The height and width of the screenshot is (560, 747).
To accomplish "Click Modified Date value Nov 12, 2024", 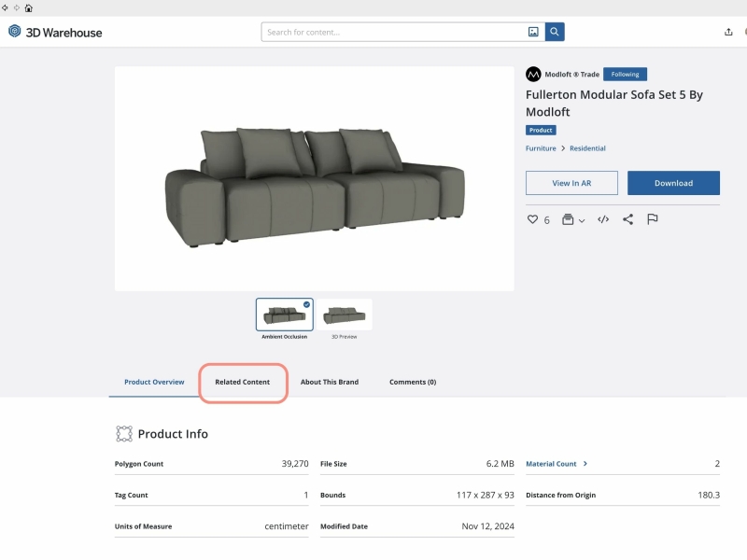I will pyautogui.click(x=487, y=526).
